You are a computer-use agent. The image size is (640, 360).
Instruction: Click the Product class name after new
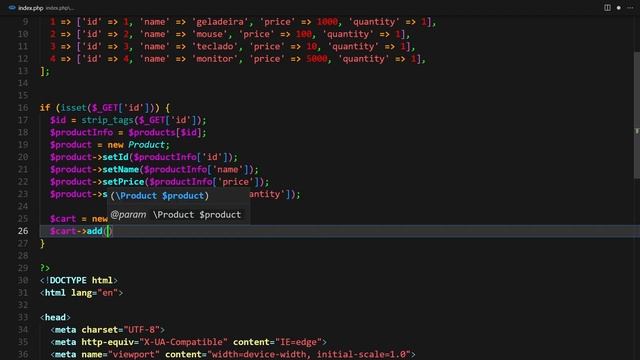click(146, 144)
